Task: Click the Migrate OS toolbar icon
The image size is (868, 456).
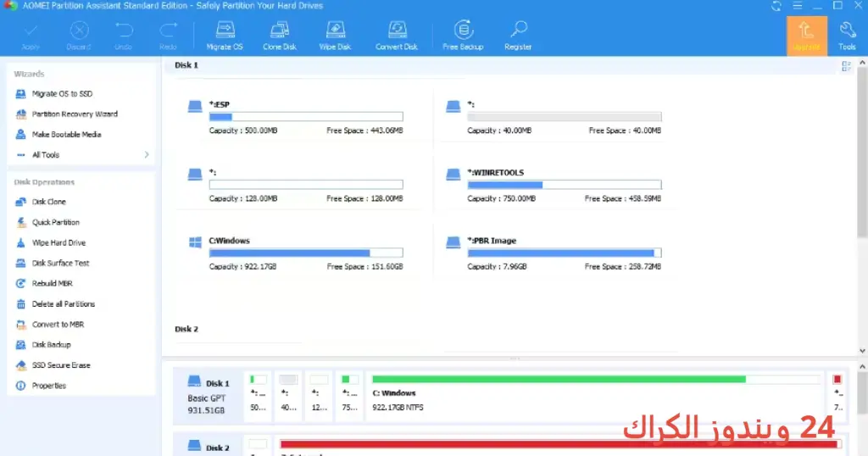Action: [x=225, y=36]
